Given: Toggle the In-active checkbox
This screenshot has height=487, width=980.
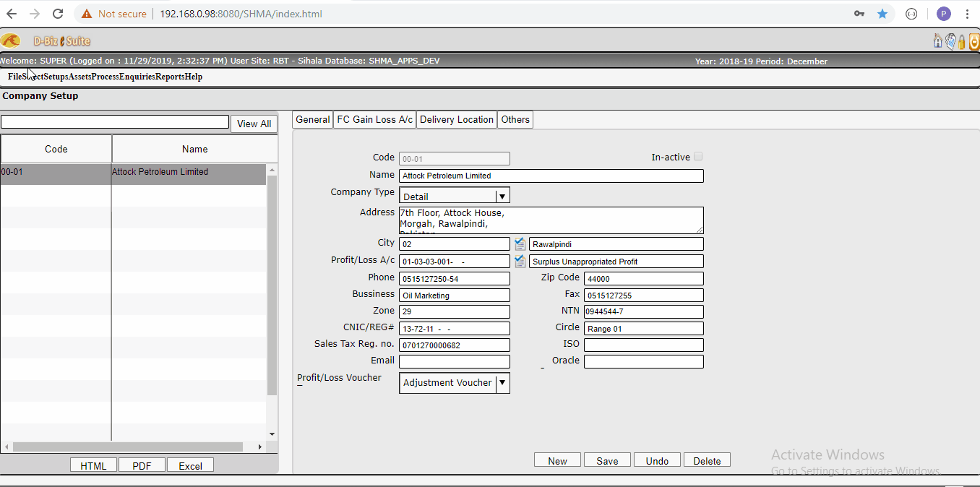Looking at the screenshot, I should (698, 156).
